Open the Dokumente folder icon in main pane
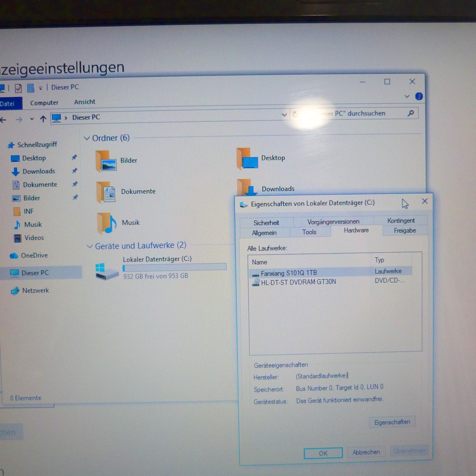 click(x=107, y=192)
